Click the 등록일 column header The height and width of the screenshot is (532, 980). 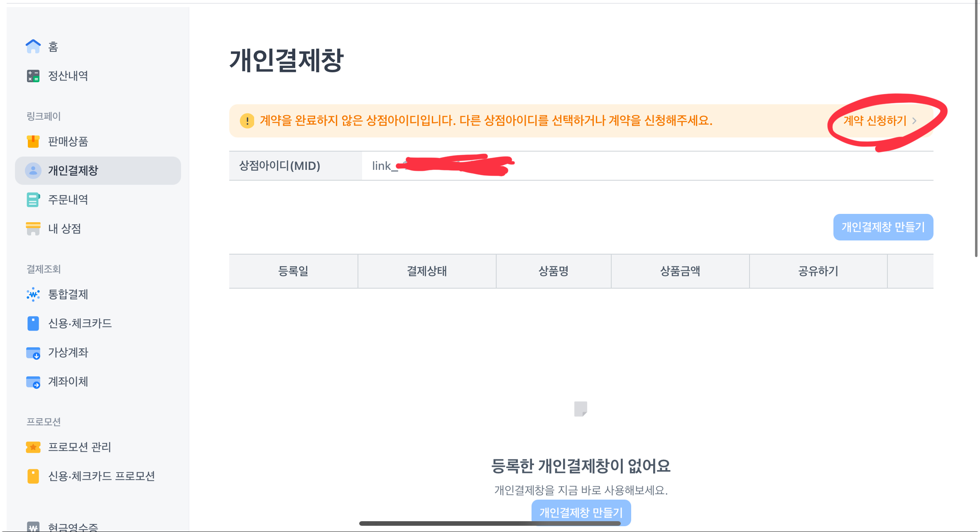293,271
